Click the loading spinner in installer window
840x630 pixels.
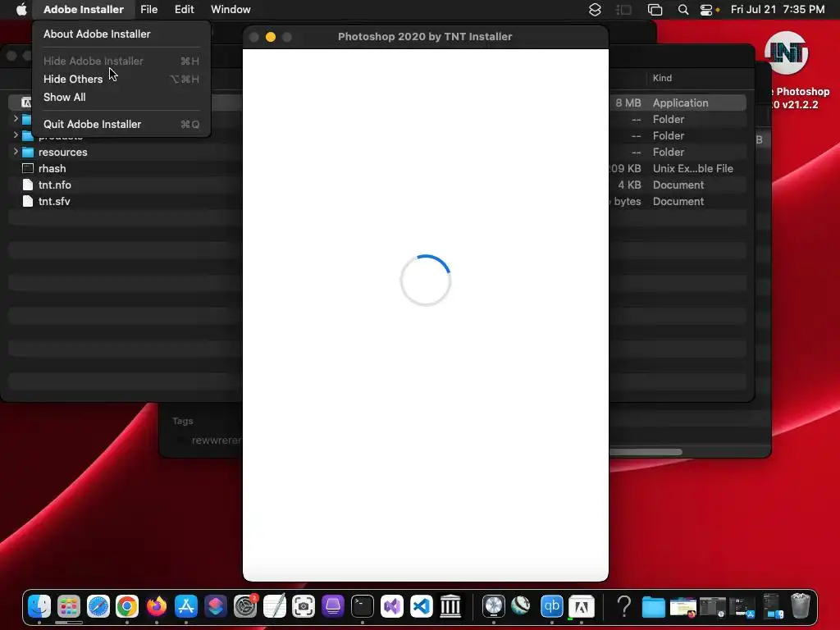coord(426,281)
